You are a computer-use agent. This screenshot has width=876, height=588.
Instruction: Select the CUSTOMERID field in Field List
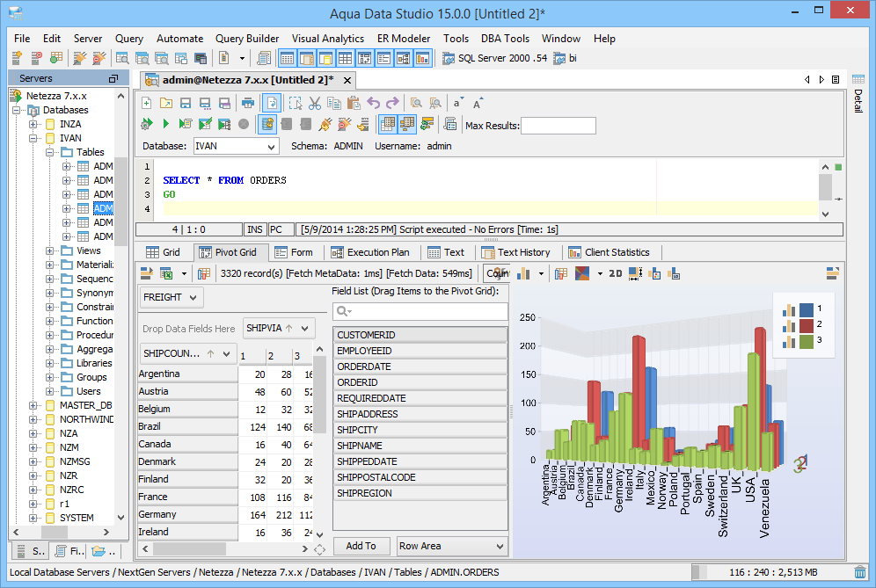point(420,335)
